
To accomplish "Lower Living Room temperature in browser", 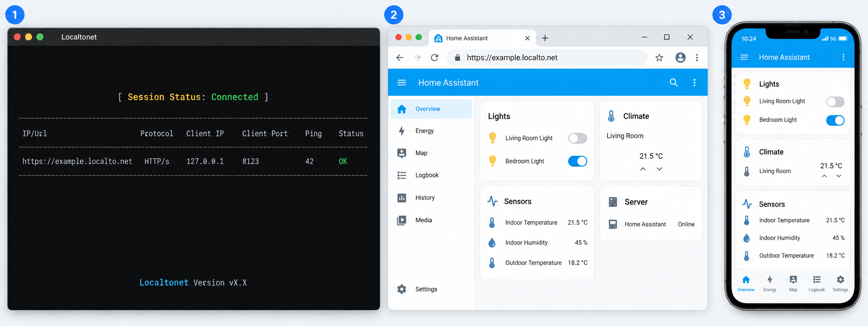I will (x=659, y=169).
